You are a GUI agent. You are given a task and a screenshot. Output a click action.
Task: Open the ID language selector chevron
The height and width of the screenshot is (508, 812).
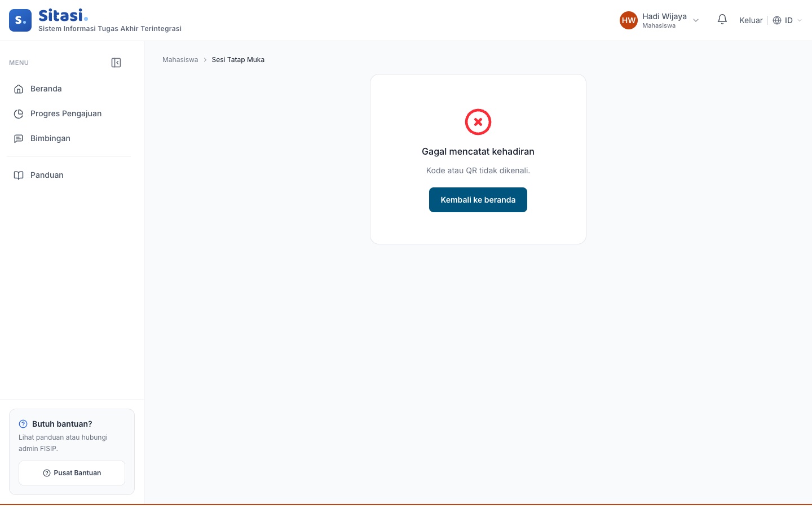pos(800,20)
